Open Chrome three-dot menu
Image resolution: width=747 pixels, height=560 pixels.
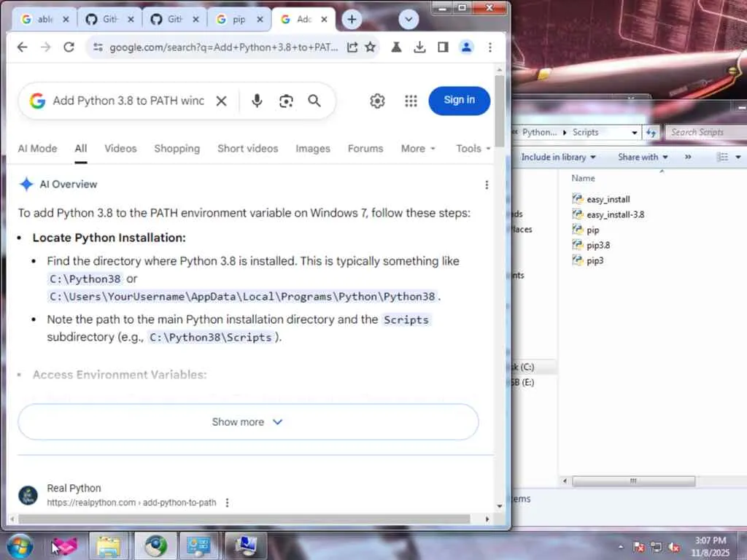click(x=489, y=47)
